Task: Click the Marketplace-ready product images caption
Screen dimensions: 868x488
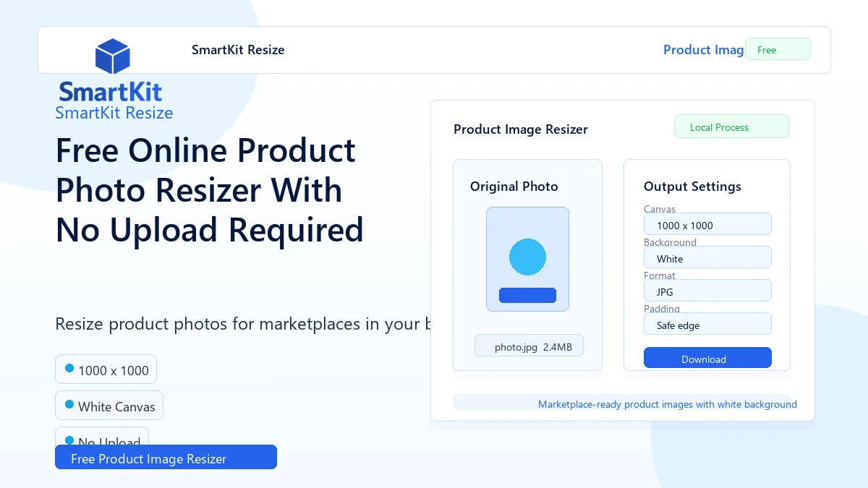Action: point(668,404)
